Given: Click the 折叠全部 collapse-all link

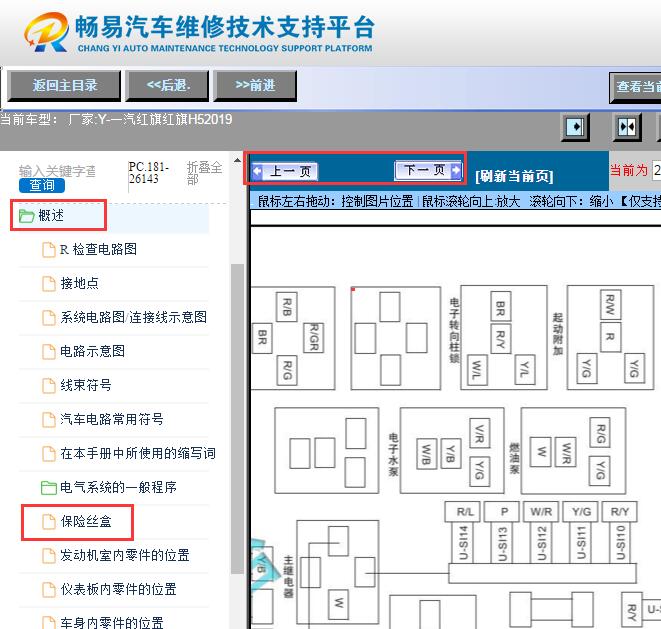Looking at the screenshot, I should tap(204, 173).
